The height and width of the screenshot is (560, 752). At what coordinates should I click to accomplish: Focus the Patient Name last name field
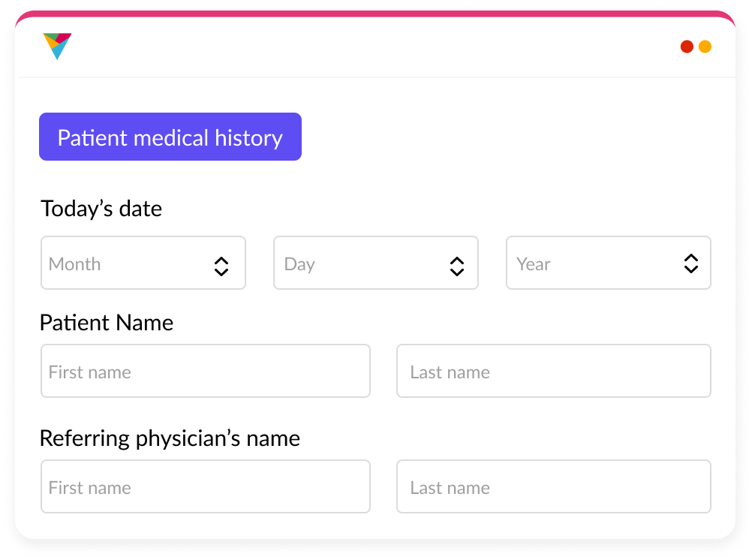(554, 371)
